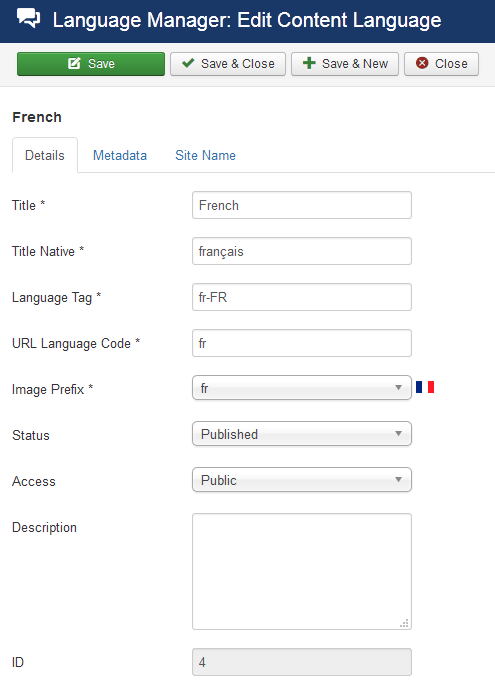495x700 pixels.
Task: Click the URL Language Code input field
Action: click(x=302, y=343)
